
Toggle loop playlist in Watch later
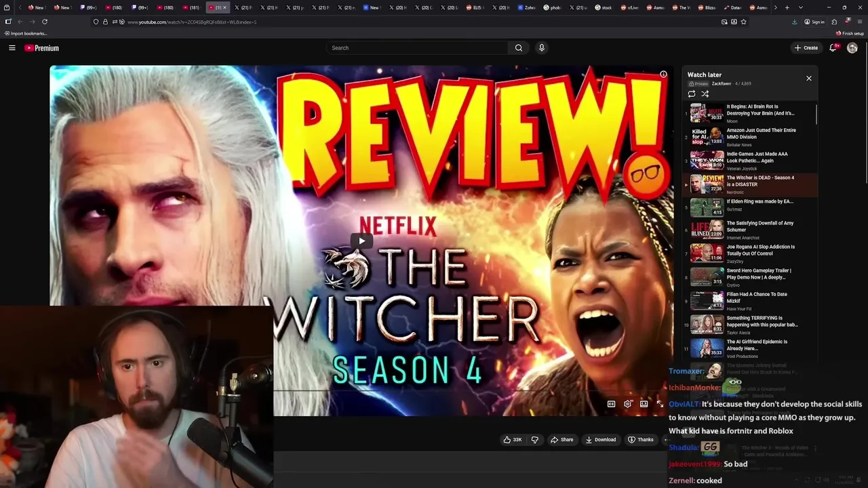pyautogui.click(x=692, y=94)
